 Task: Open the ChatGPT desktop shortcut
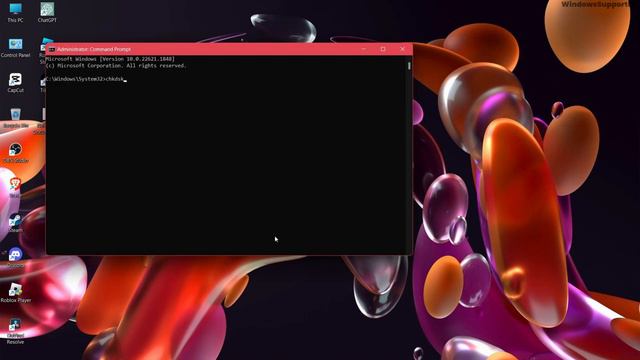(x=47, y=12)
